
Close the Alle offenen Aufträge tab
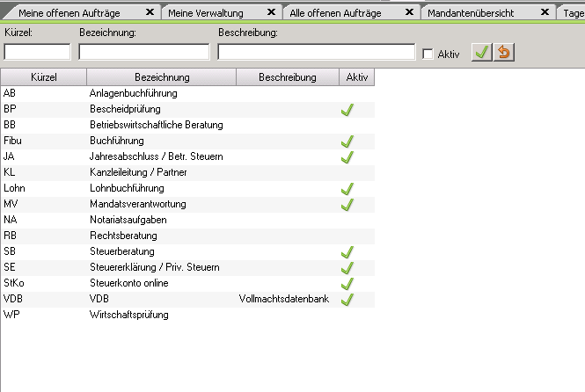[x=409, y=12]
